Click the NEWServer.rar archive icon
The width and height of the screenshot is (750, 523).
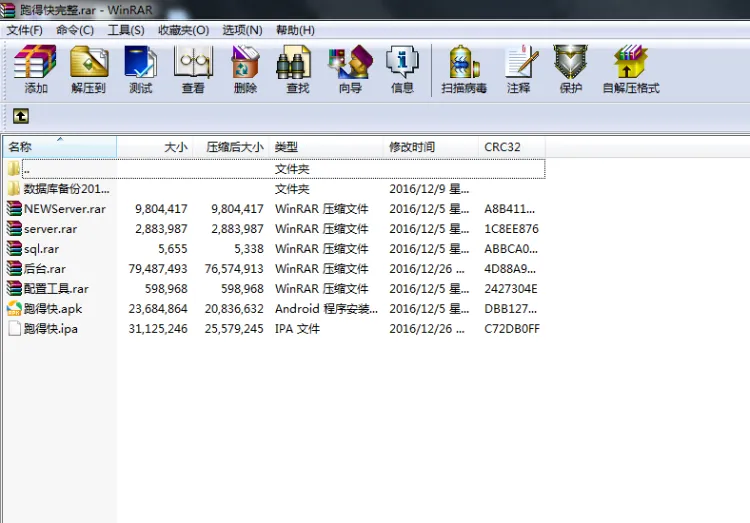pos(14,209)
